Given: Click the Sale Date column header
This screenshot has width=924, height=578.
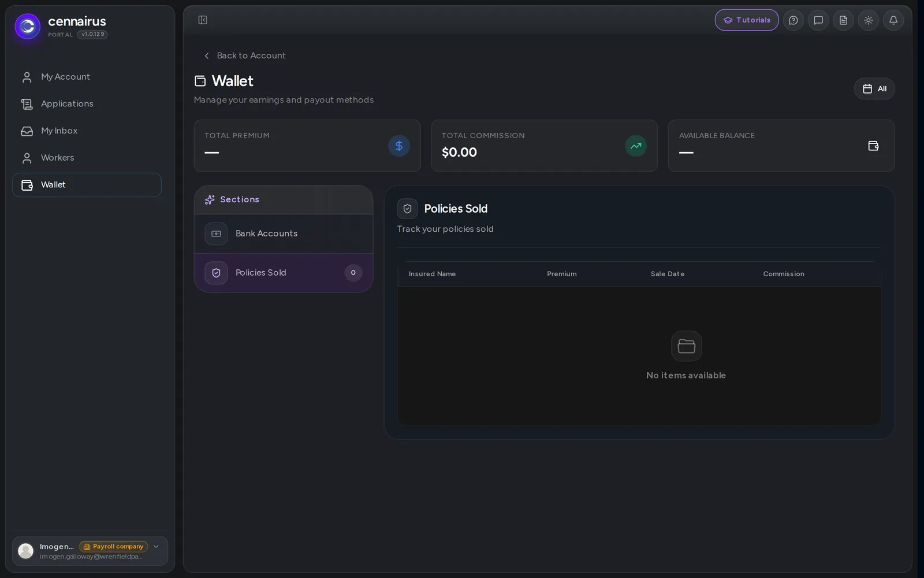Looking at the screenshot, I should click(x=668, y=274).
